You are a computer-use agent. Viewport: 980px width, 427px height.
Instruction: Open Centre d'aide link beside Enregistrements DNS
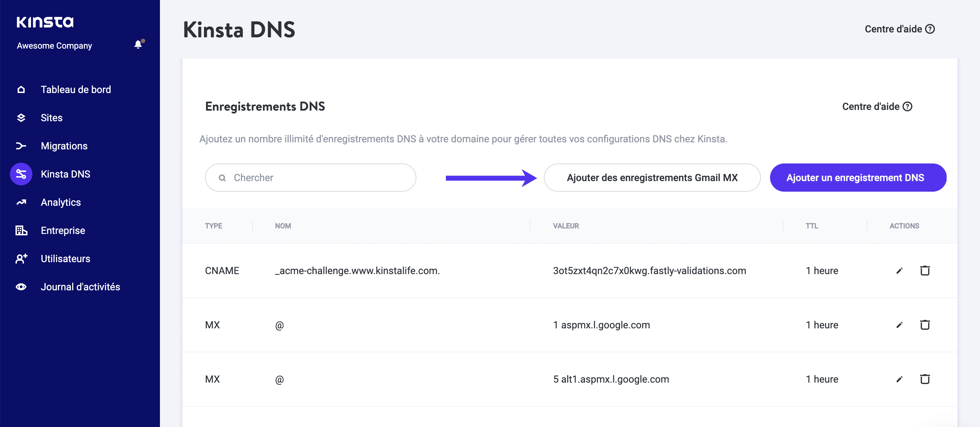877,106
